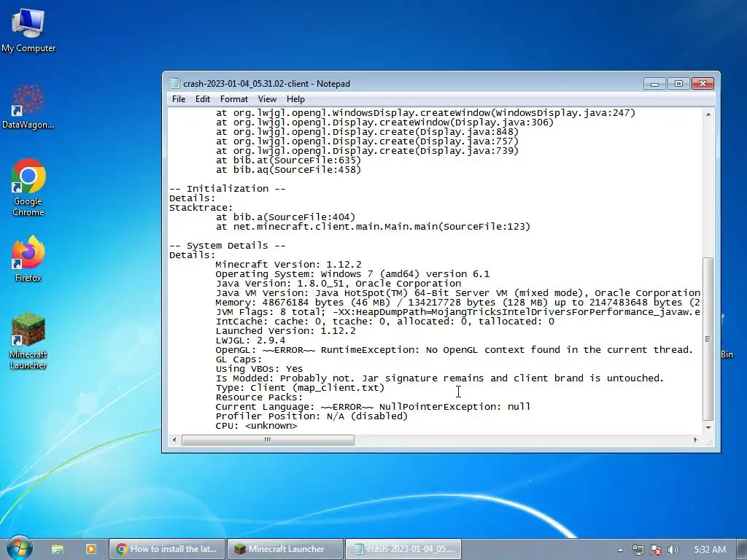Launch Windows Media Player from taskbar

pos(90,549)
